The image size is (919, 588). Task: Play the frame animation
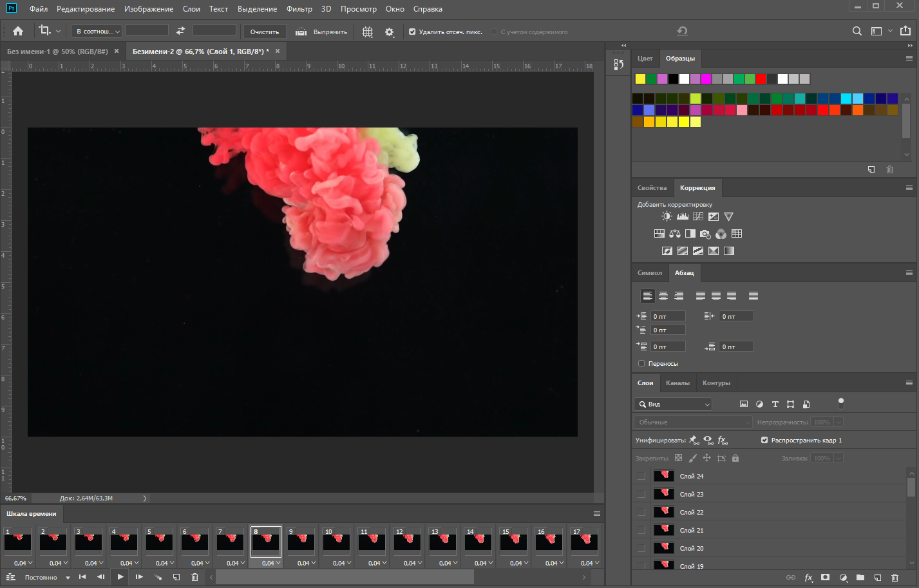(120, 577)
